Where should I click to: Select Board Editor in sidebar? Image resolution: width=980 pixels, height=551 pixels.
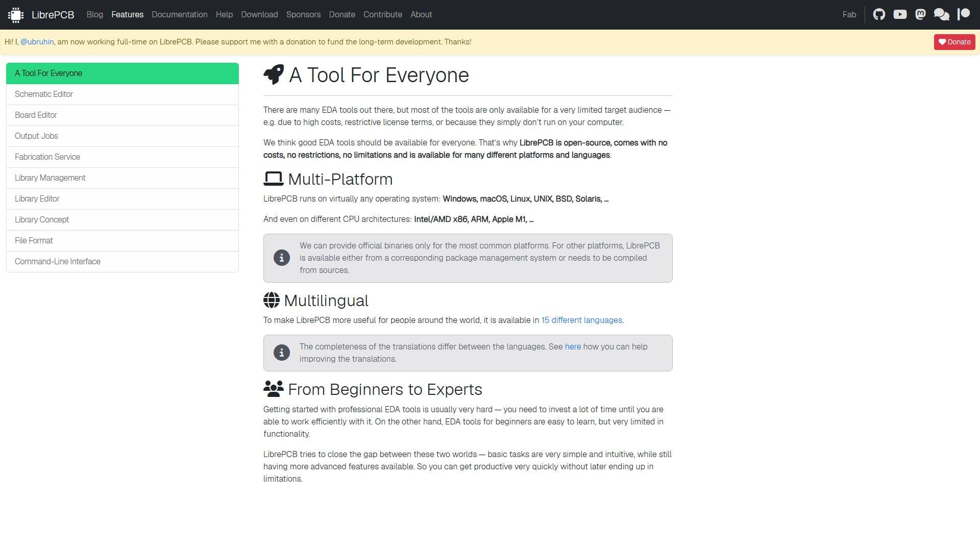pos(122,115)
